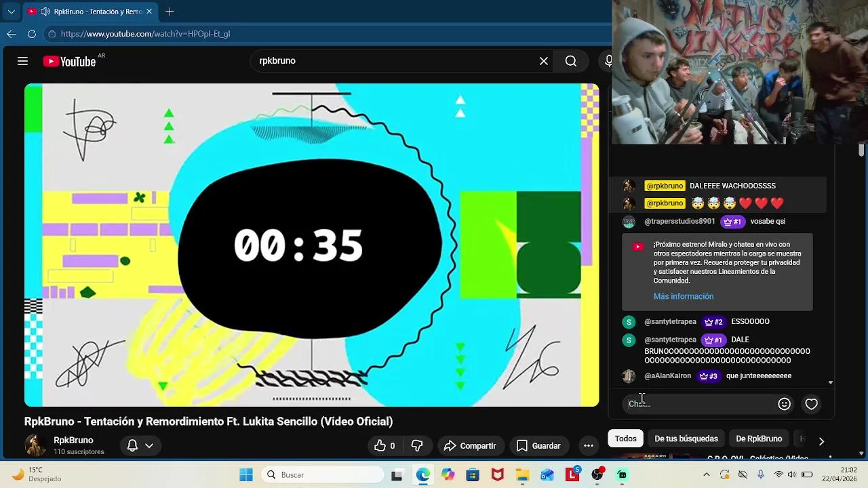Open volume control in the system tray
This screenshot has height=488, width=868.
coord(791,474)
